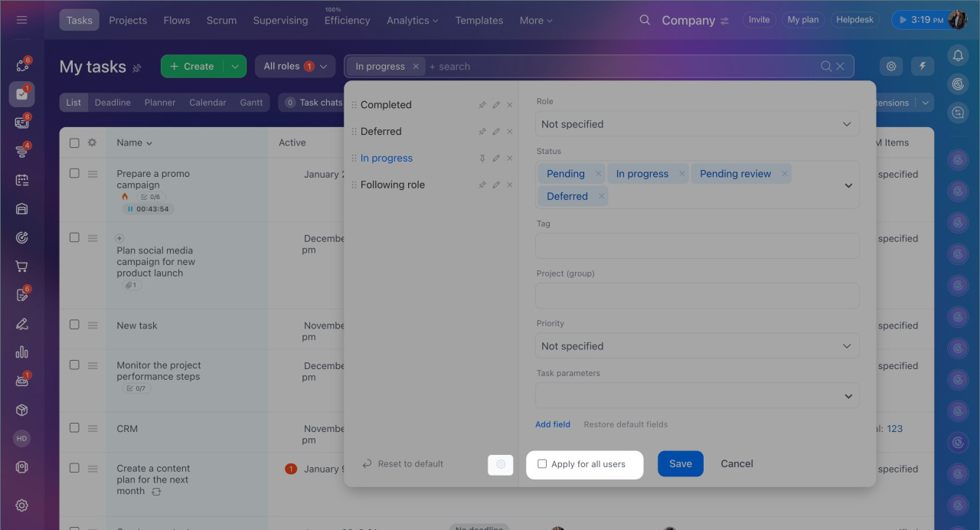Expand the All roles dropdown
Viewport: 980px width, 530px height.
click(x=295, y=67)
